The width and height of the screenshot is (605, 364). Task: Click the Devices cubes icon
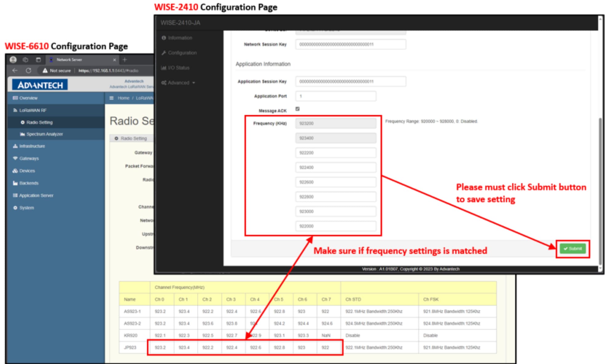coord(15,171)
